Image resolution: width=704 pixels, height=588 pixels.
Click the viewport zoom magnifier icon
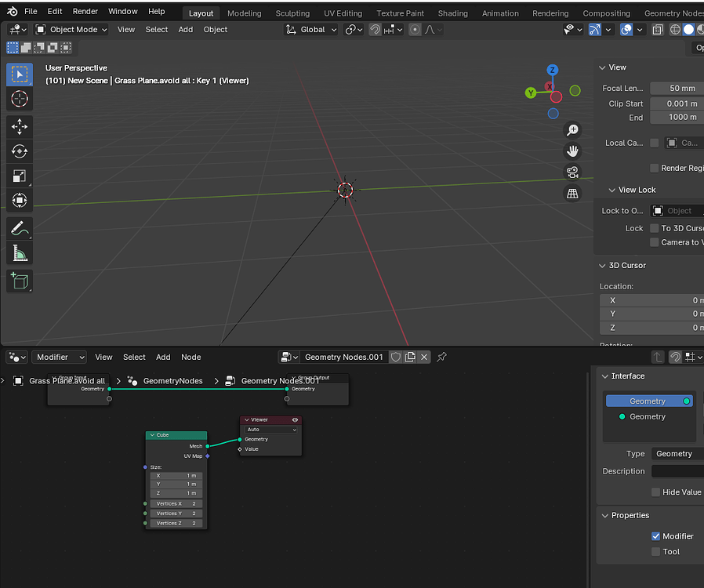(x=572, y=130)
